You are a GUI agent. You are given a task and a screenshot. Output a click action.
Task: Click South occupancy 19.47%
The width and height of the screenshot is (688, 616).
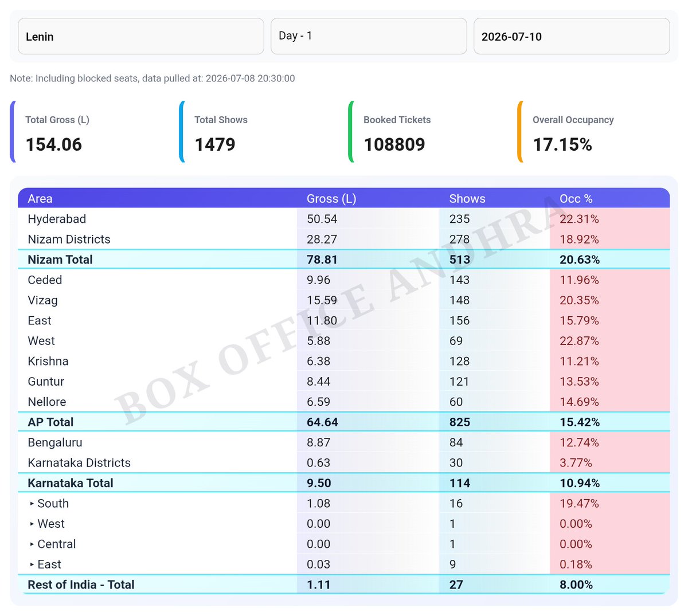(x=579, y=504)
